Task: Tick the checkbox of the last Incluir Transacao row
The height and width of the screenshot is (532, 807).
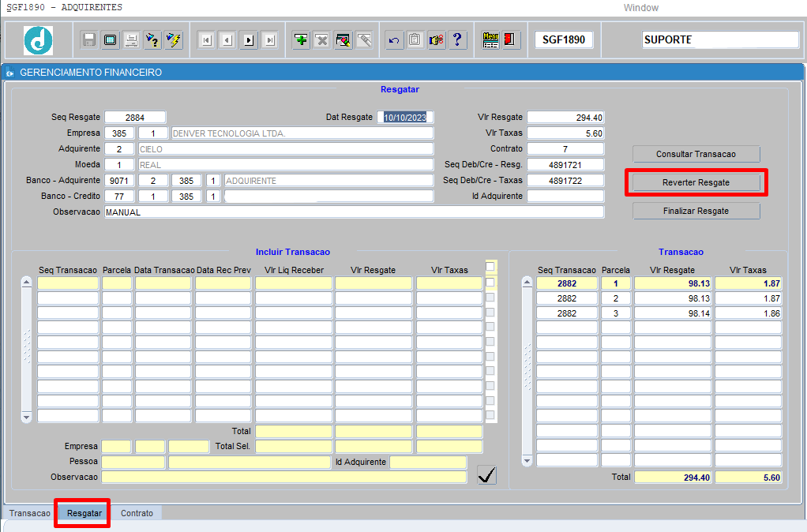Action: click(490, 415)
